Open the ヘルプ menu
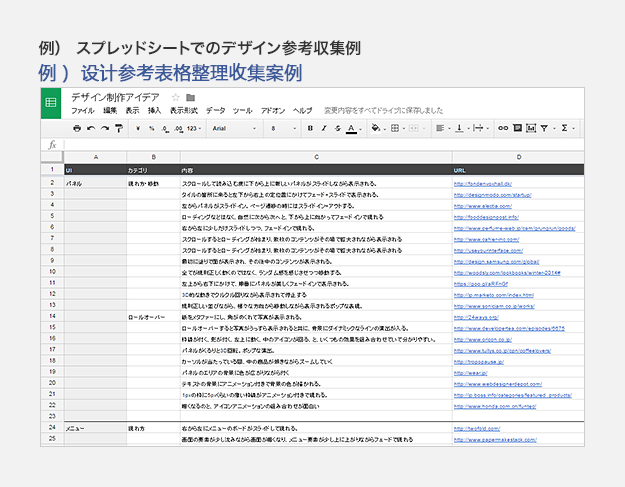The width and height of the screenshot is (625, 487). [x=303, y=110]
